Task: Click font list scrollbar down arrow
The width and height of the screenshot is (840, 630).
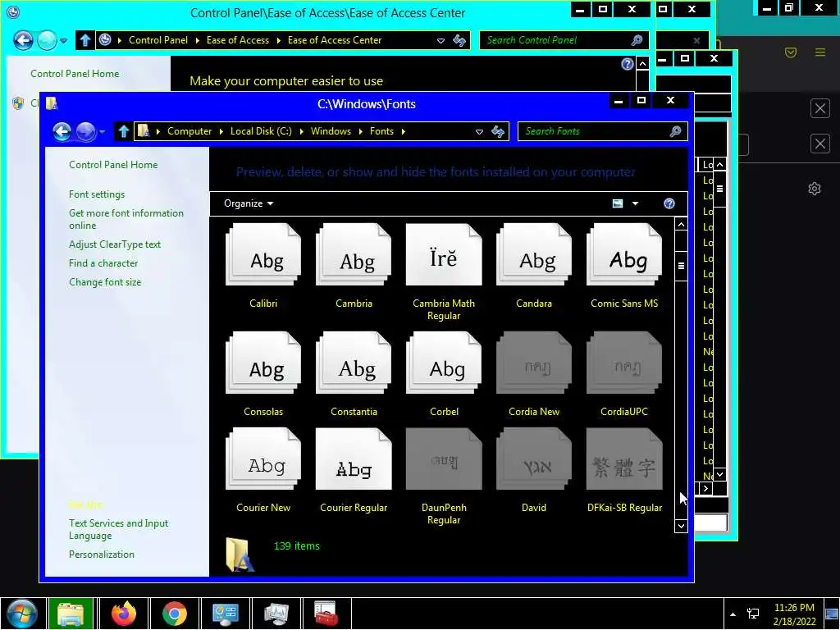Action: point(681,526)
